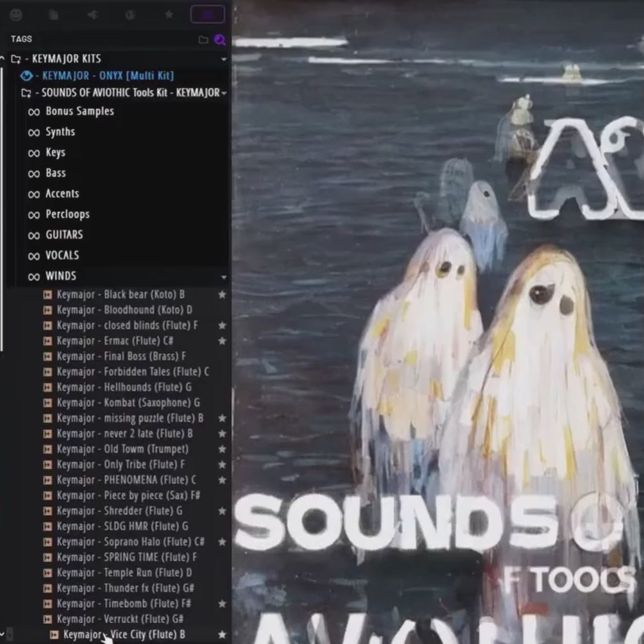Collapse the WINDS category dropdown arrow
Image resolution: width=644 pixels, height=644 pixels.
pos(223,277)
